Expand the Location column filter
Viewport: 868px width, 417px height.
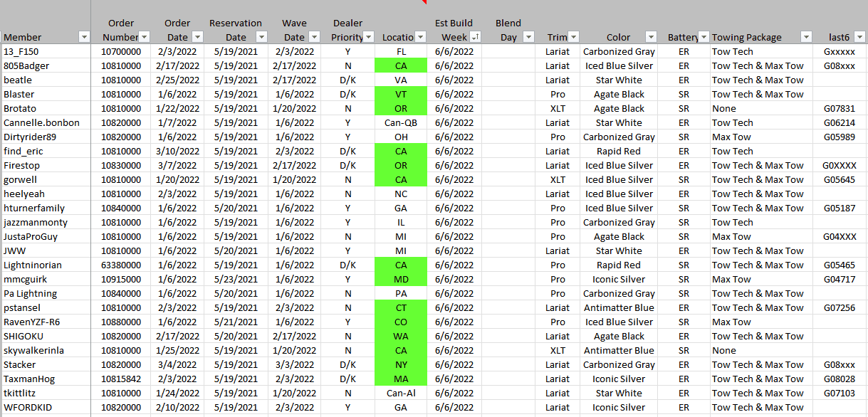click(x=420, y=37)
